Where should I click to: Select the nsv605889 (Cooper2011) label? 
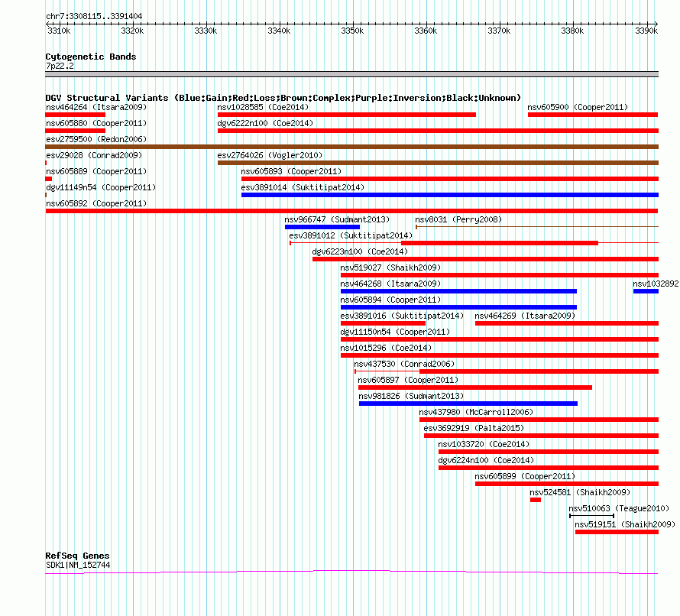[x=96, y=171]
